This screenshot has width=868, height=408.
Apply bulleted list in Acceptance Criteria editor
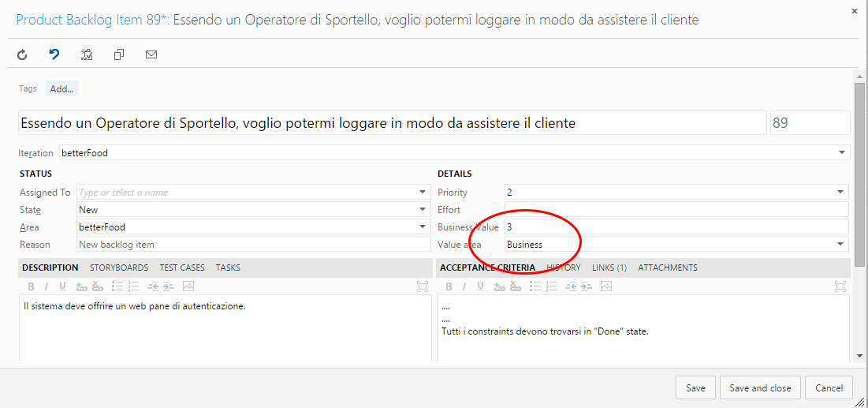click(x=535, y=286)
